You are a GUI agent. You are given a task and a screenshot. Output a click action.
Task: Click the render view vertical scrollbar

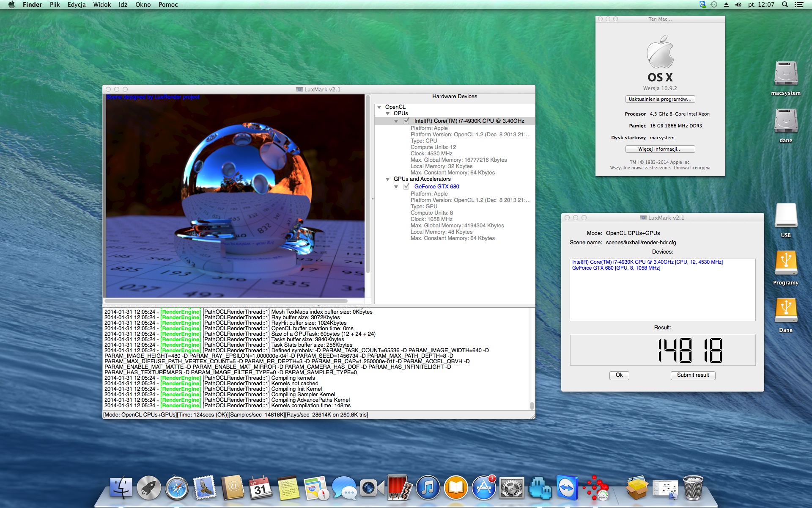[368, 184]
